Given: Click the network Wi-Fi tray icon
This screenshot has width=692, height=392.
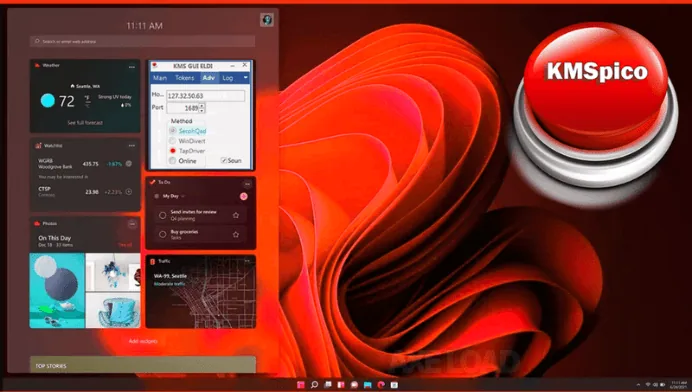Looking at the screenshot, I should coord(648,385).
